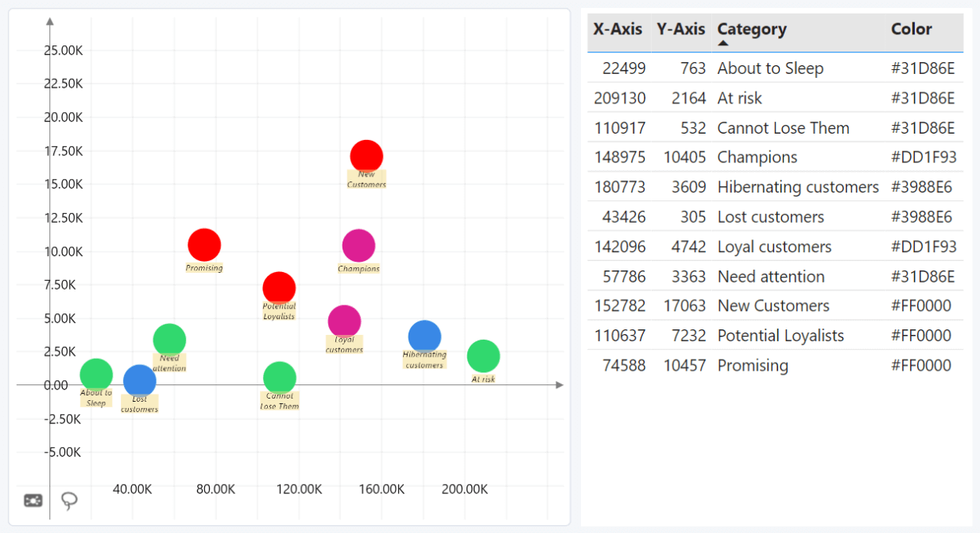Select the Lost customers blue bubble
The image size is (980, 533).
pos(140,381)
